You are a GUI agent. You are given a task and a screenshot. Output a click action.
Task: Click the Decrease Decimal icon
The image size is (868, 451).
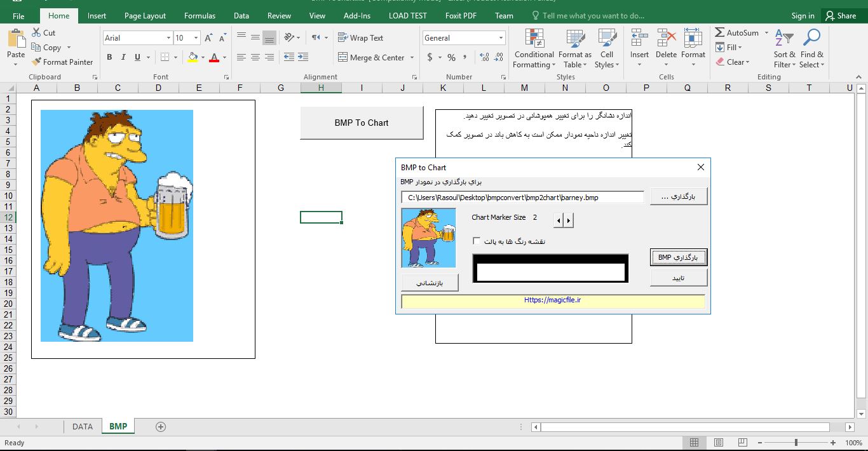coord(499,57)
